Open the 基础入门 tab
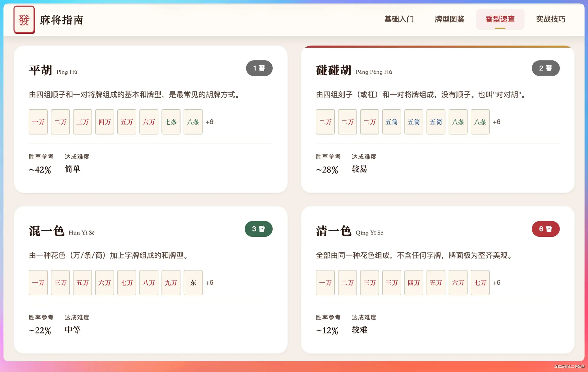 [399, 19]
